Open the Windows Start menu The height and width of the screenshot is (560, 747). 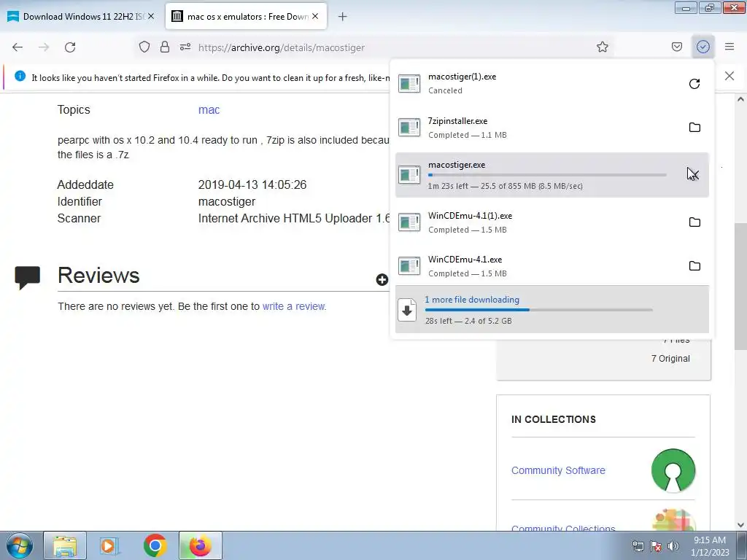pos(20,545)
